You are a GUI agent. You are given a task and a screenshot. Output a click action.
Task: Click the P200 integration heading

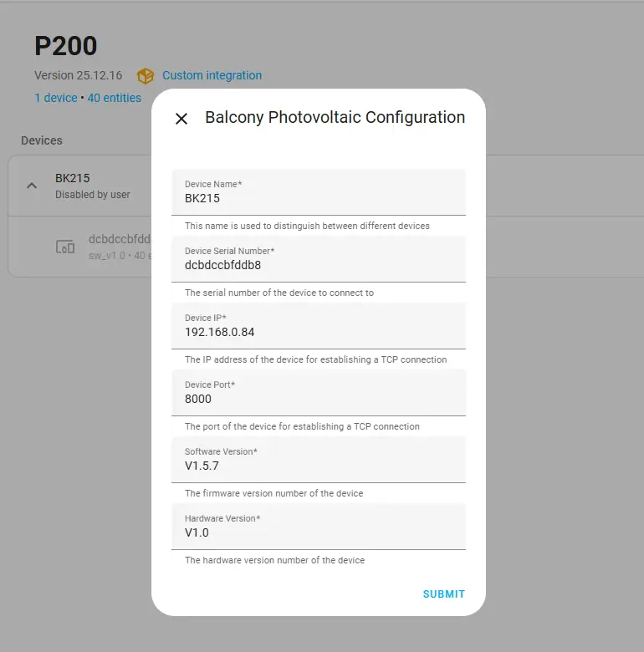point(66,46)
